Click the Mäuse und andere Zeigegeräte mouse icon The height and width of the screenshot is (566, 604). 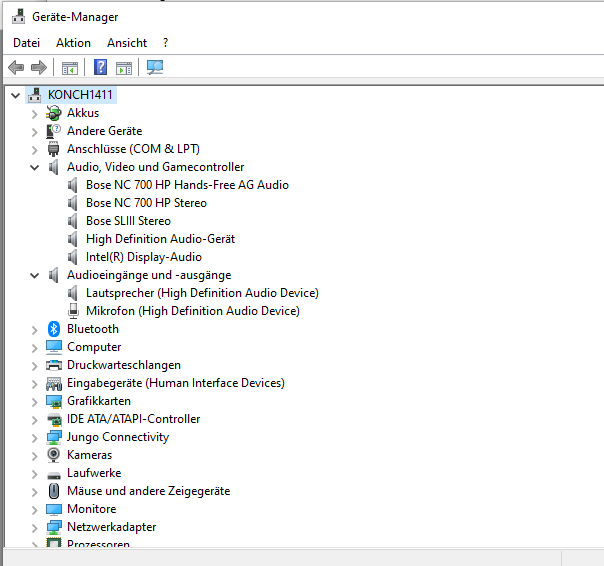[x=54, y=491]
